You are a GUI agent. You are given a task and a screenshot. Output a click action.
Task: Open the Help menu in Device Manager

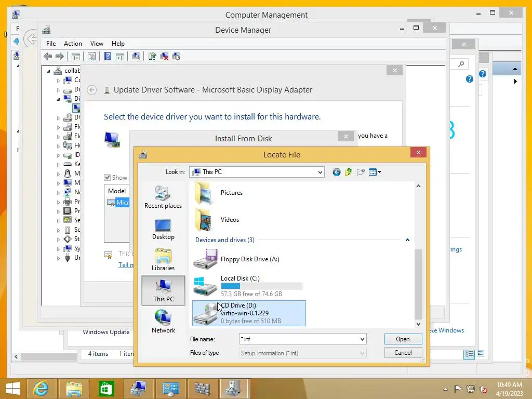(x=118, y=44)
